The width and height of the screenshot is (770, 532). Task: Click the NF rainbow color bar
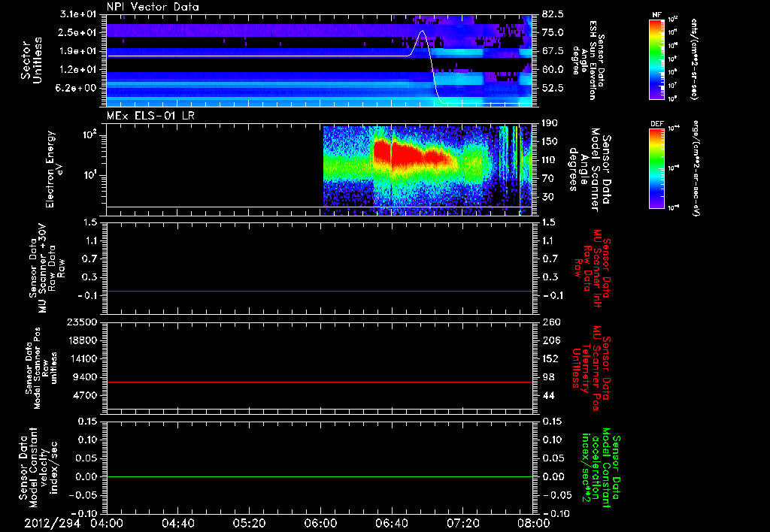click(x=656, y=59)
